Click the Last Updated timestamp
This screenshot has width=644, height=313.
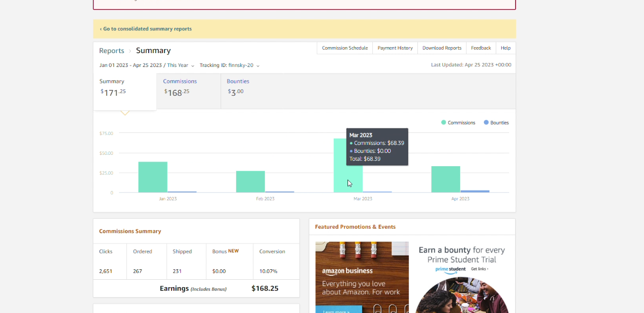pos(471,65)
